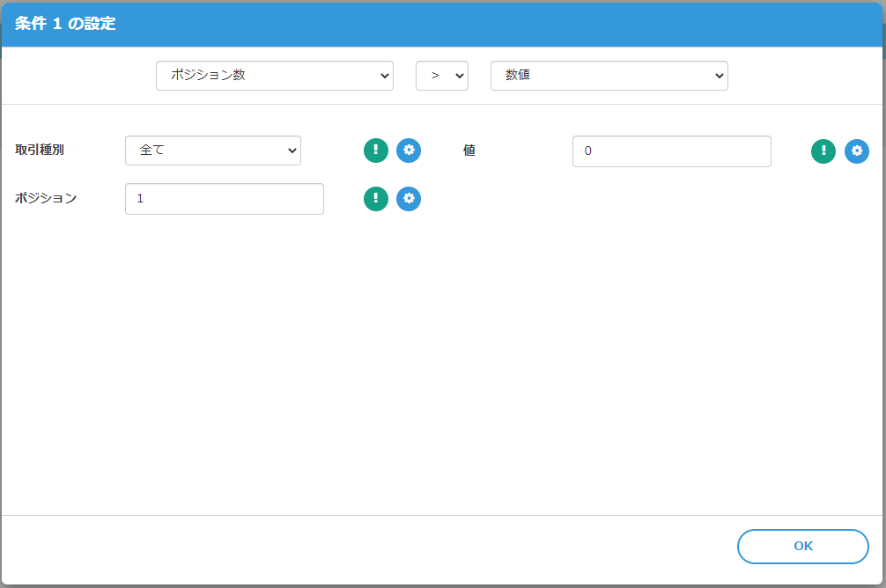This screenshot has width=886, height=588.
Task: Open the > comparison operator dropdown
Action: click(441, 76)
